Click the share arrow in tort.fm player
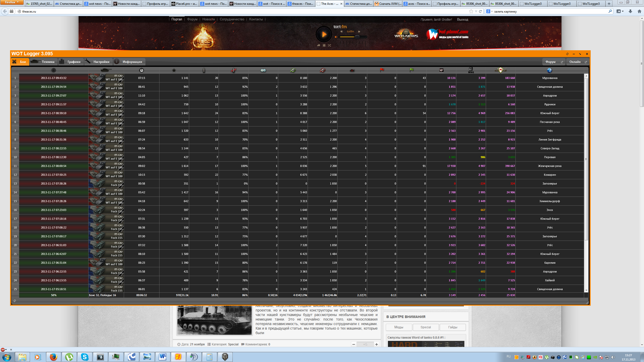Screen dimensions: 644x362 (x=318, y=46)
